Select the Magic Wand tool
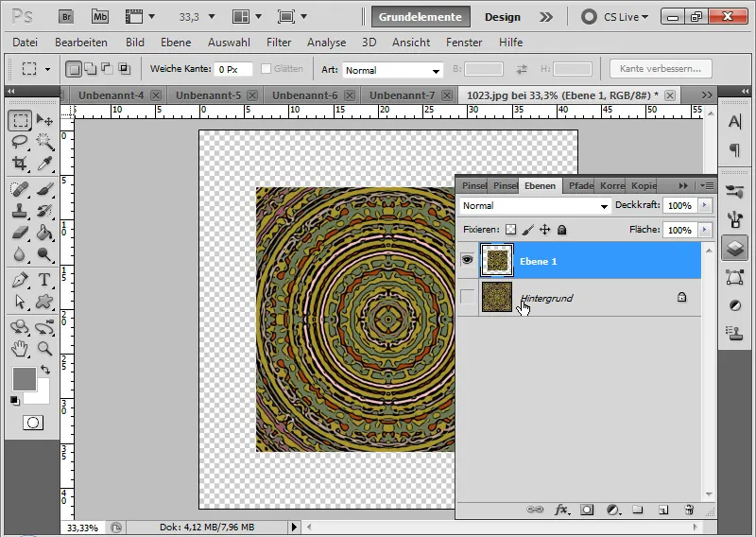 (x=44, y=142)
